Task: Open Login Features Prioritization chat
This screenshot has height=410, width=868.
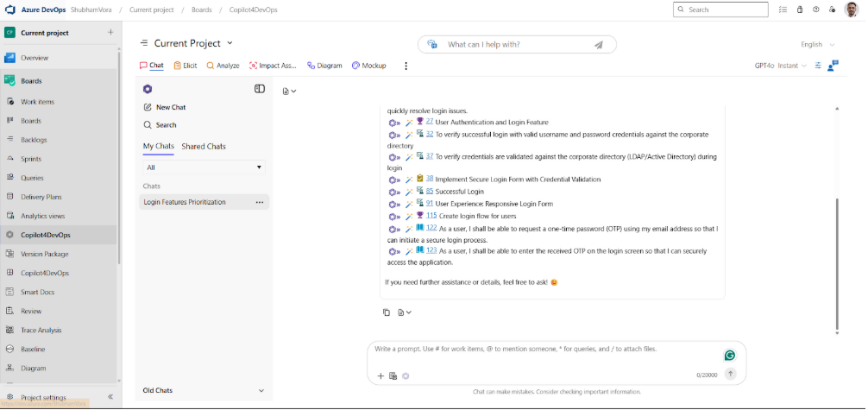Action: (x=185, y=202)
